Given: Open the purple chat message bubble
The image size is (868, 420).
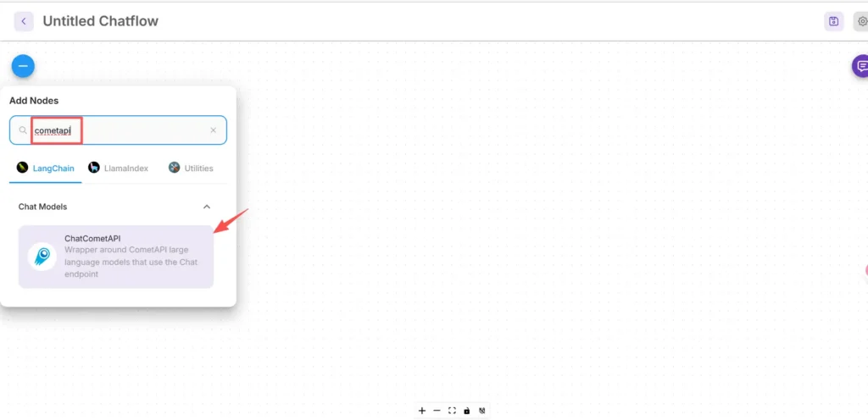Looking at the screenshot, I should click(860, 66).
